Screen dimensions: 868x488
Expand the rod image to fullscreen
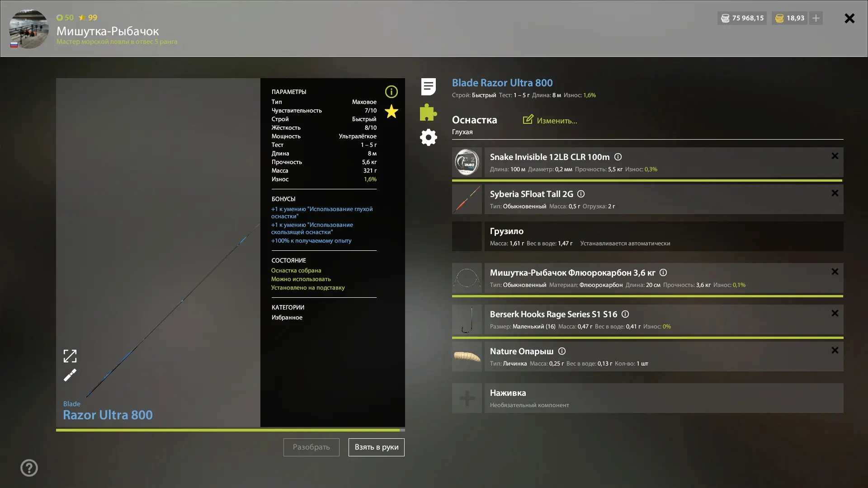[70, 356]
